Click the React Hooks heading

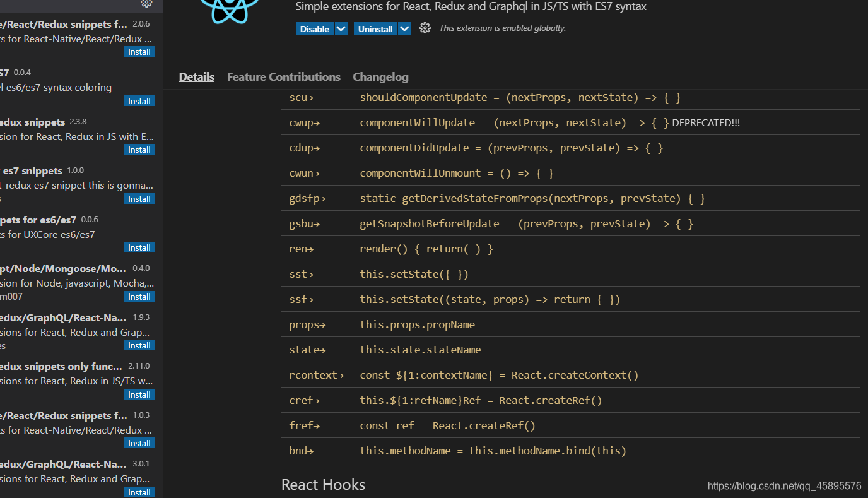tap(323, 485)
